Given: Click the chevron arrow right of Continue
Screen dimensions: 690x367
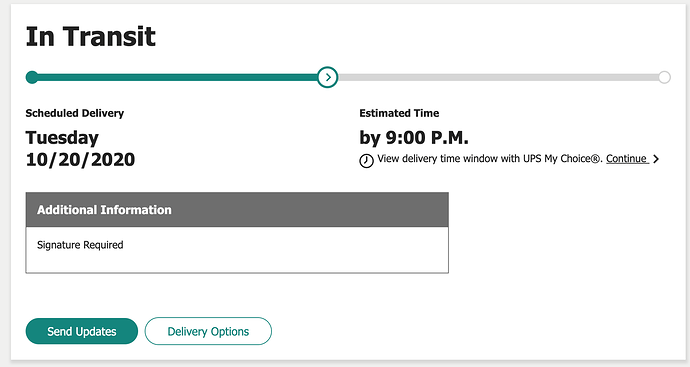Looking at the screenshot, I should [x=656, y=159].
